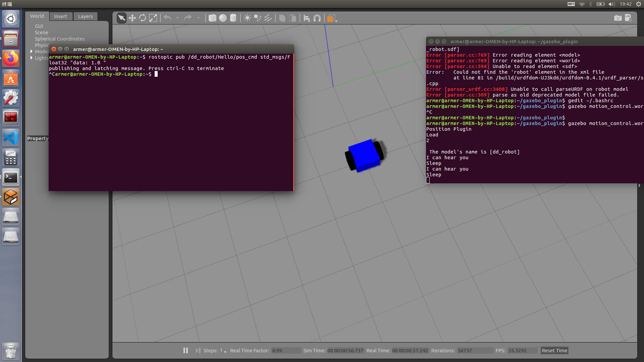Image resolution: width=644 pixels, height=362 pixels.
Task: Add a point light
Action: click(x=247, y=18)
